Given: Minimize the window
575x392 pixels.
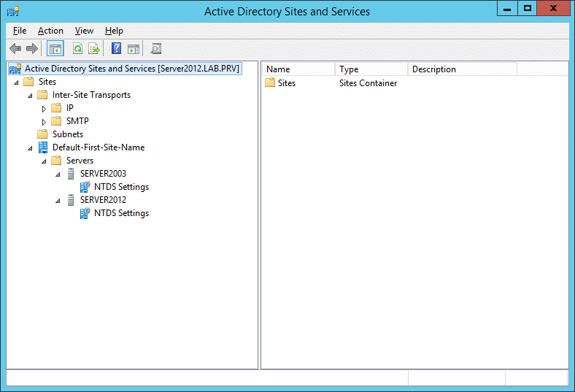Looking at the screenshot, I should coord(508,9).
